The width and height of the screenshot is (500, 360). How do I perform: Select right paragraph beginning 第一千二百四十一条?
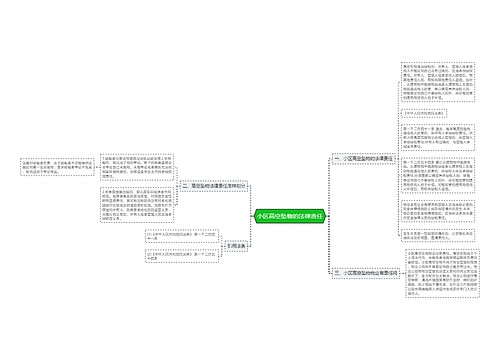tap(438, 137)
